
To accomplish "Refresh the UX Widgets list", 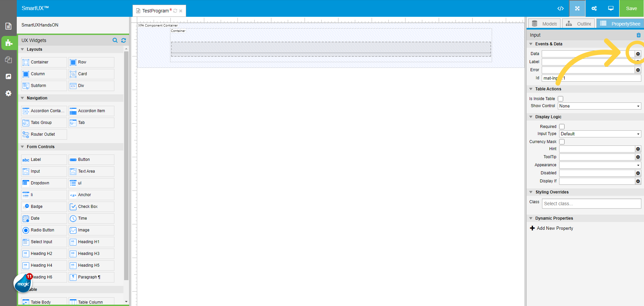I will point(123,40).
